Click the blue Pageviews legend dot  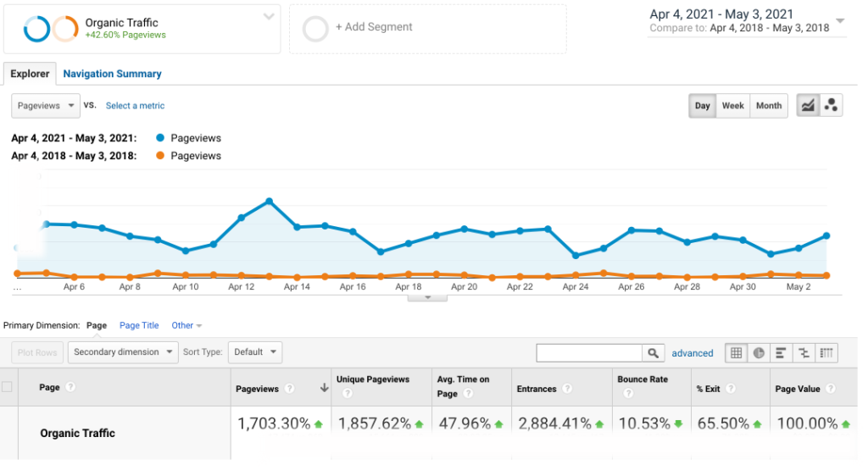tap(161, 138)
